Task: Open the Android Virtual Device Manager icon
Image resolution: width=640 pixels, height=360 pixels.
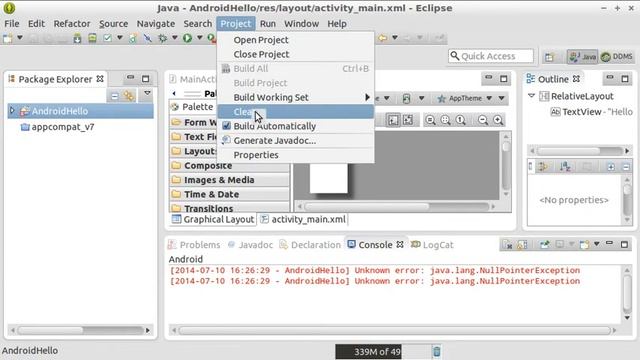Action: point(93,38)
